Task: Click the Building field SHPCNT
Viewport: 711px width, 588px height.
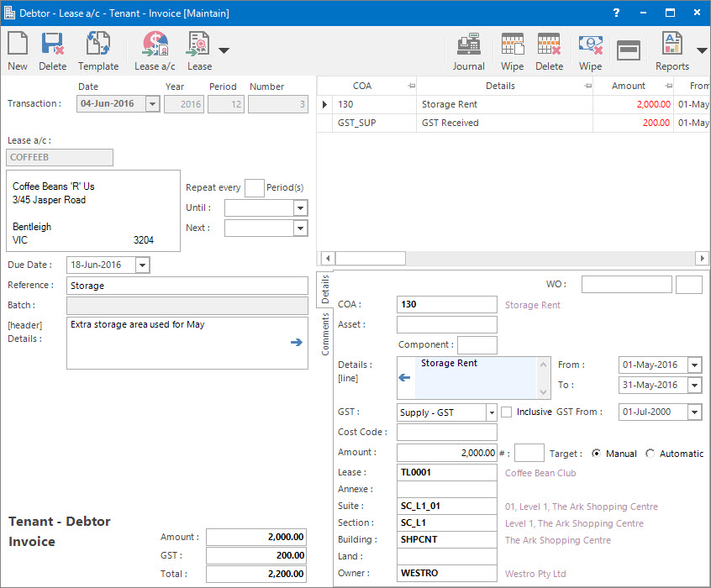Action: point(446,539)
